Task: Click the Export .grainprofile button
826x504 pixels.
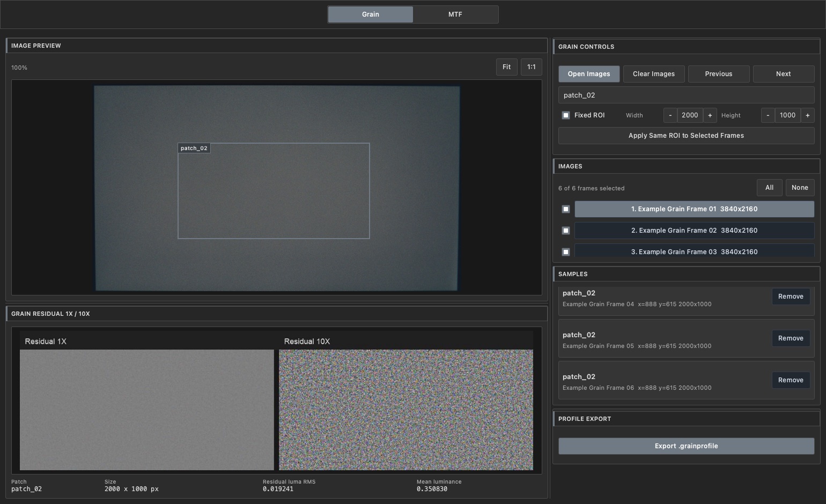Action: (x=687, y=446)
